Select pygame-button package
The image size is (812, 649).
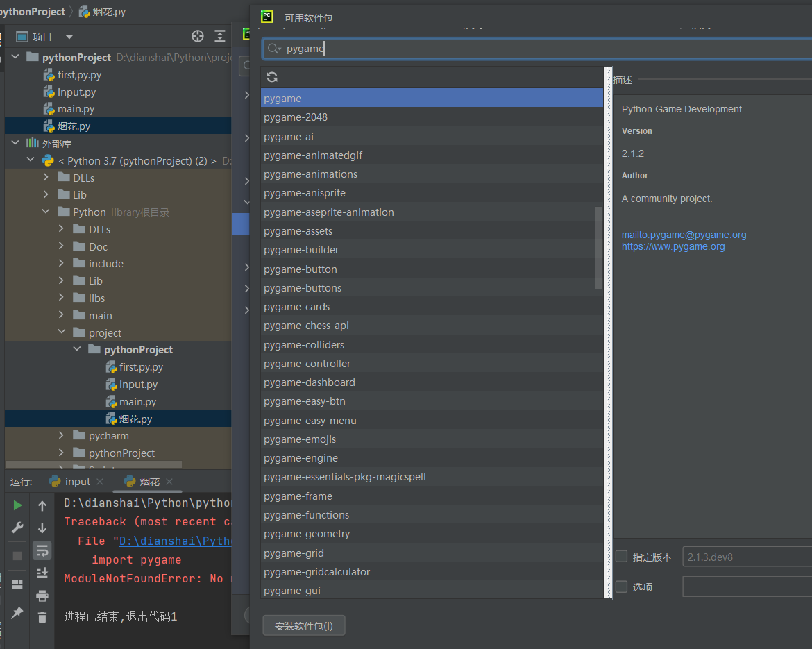point(432,269)
